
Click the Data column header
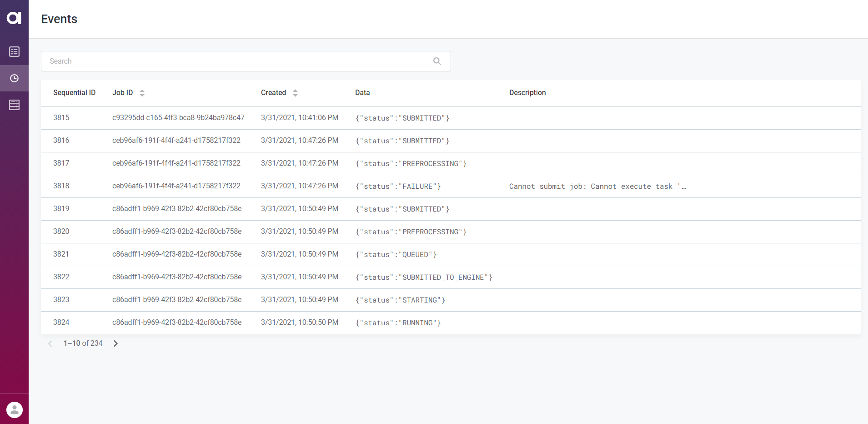pos(362,93)
